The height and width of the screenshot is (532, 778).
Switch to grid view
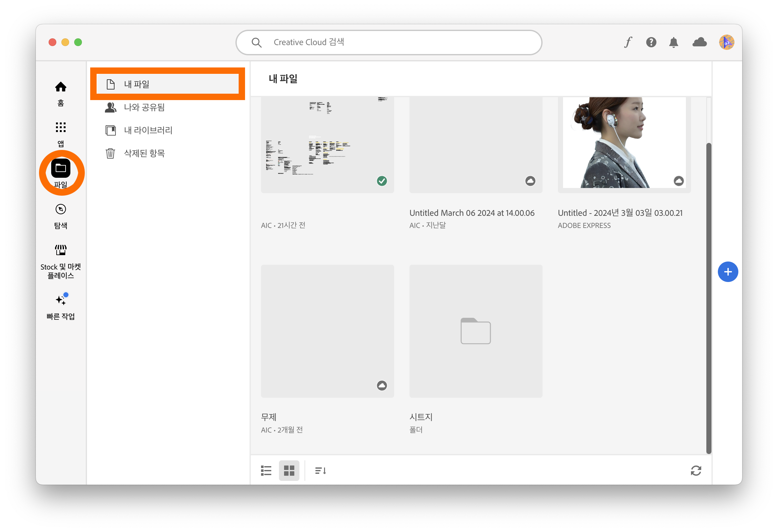coord(289,470)
